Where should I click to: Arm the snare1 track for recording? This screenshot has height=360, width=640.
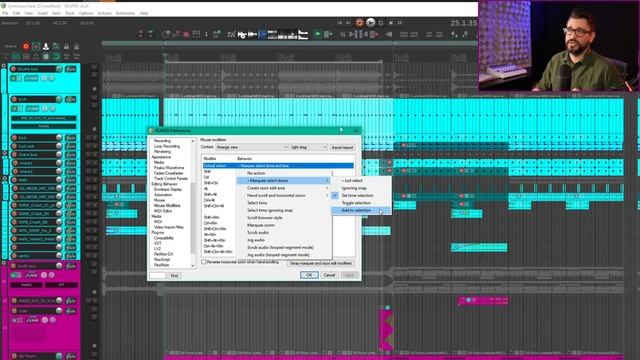tap(15, 163)
